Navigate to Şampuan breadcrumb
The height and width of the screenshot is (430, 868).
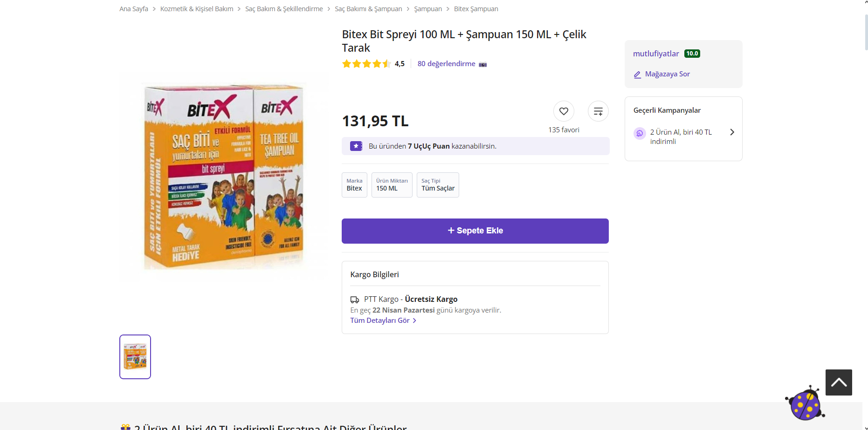(x=428, y=9)
